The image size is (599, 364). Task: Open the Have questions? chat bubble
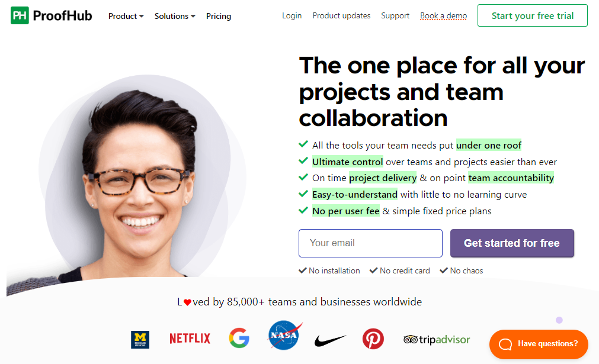pyautogui.click(x=539, y=344)
